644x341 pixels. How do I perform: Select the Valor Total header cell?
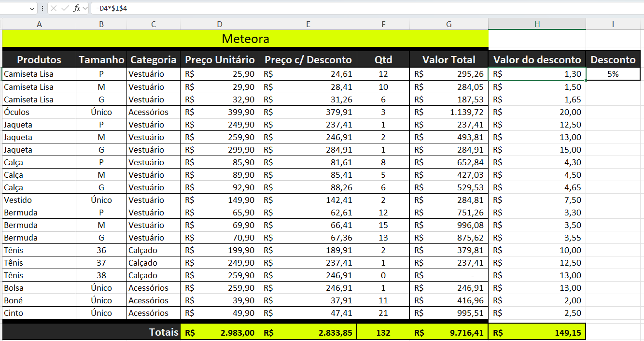[449, 59]
